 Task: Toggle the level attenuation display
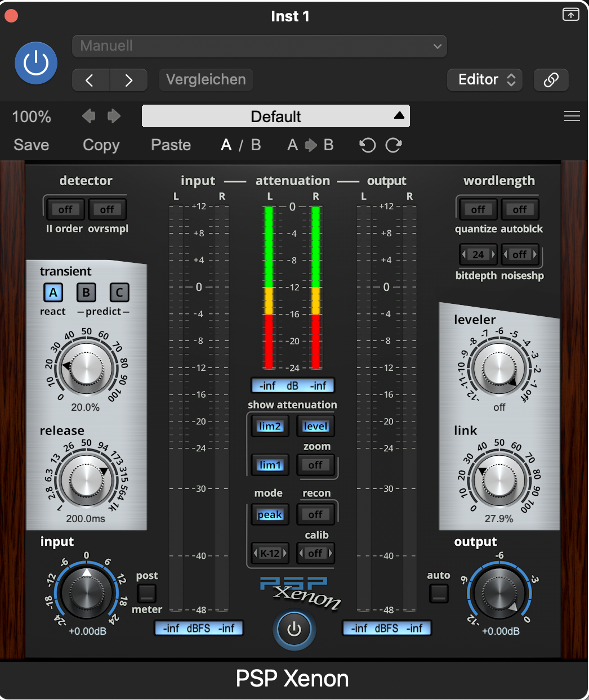click(315, 426)
